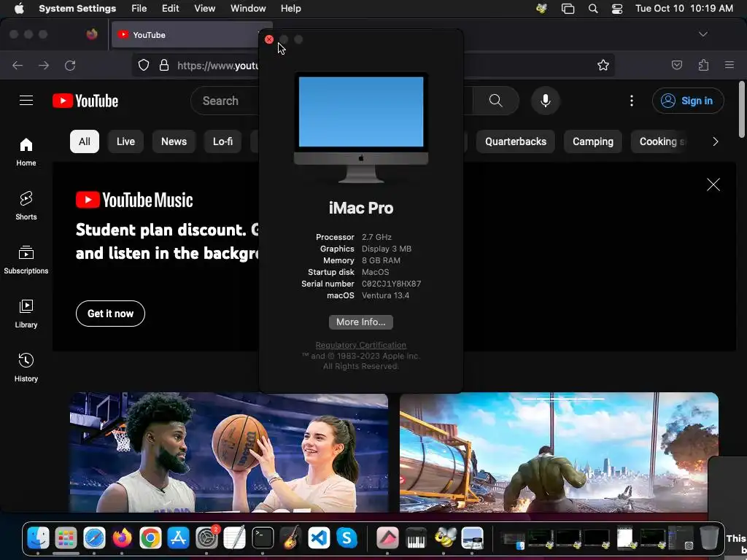747x560 pixels.
Task: Open Firefox tracking protection shield
Action: pyautogui.click(x=144, y=65)
